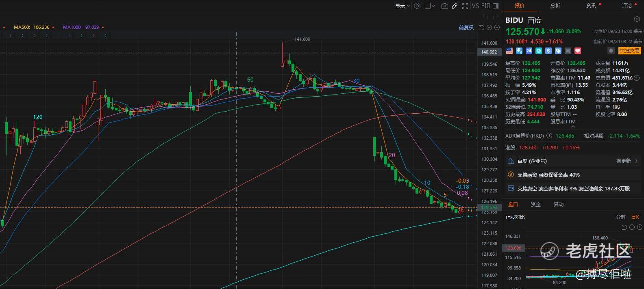The height and width of the screenshot is (289, 644).
Task: Click the 24-hour trading icon
Action: pyautogui.click(x=529, y=51)
